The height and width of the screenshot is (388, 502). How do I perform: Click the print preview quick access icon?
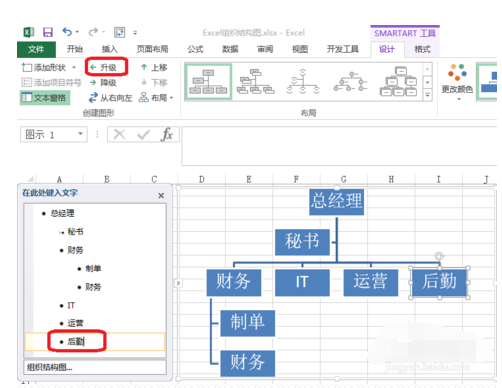click(119, 32)
